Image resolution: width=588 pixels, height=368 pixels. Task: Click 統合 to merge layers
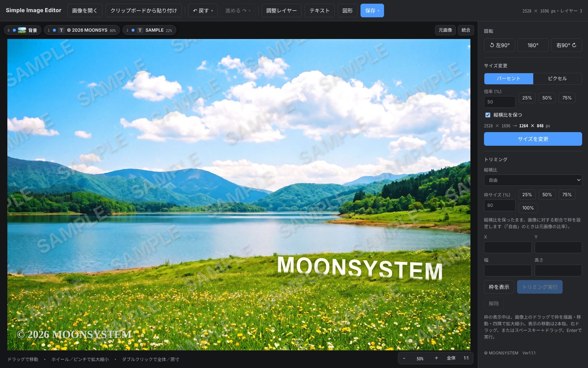[x=466, y=30]
